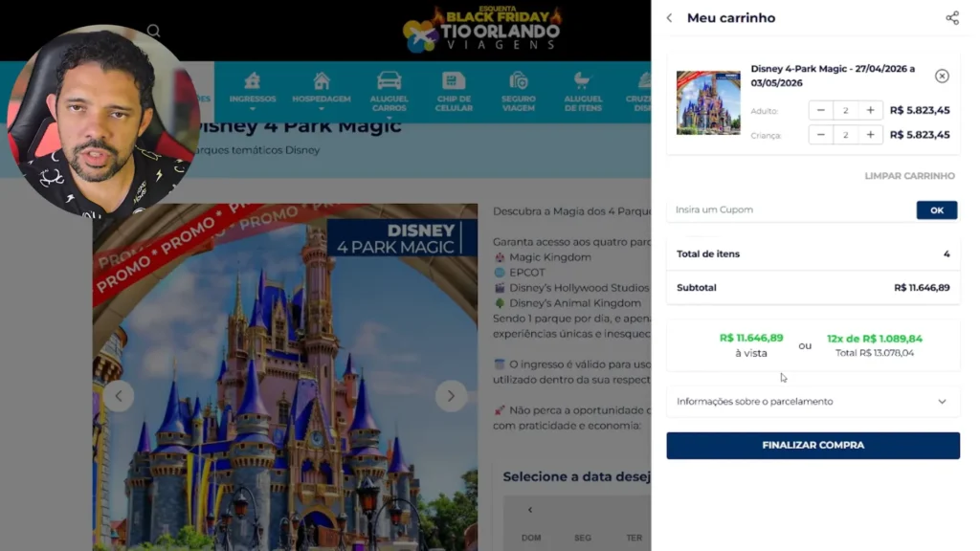The image size is (980, 551).
Task: Click the Disney 4-Park Magic item title
Action: pos(833,76)
